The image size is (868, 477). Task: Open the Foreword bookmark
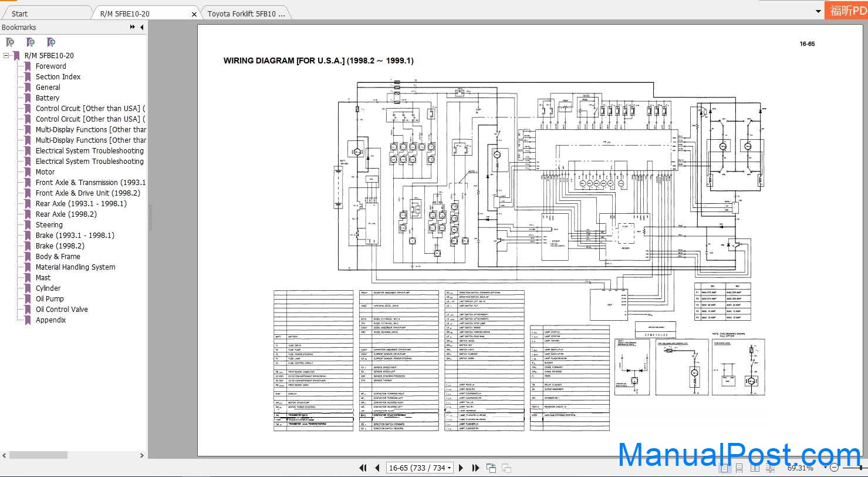click(51, 66)
